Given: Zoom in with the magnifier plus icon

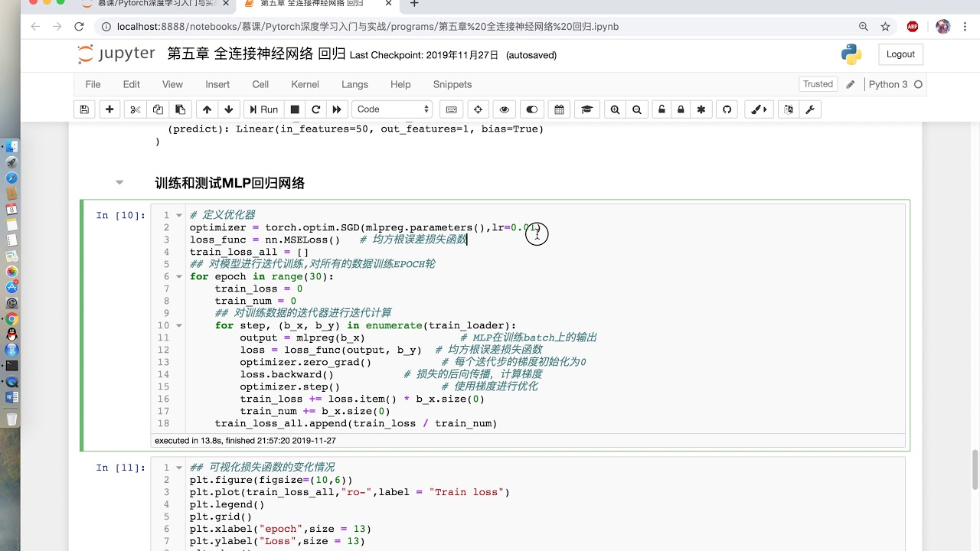Looking at the screenshot, I should pos(615,109).
